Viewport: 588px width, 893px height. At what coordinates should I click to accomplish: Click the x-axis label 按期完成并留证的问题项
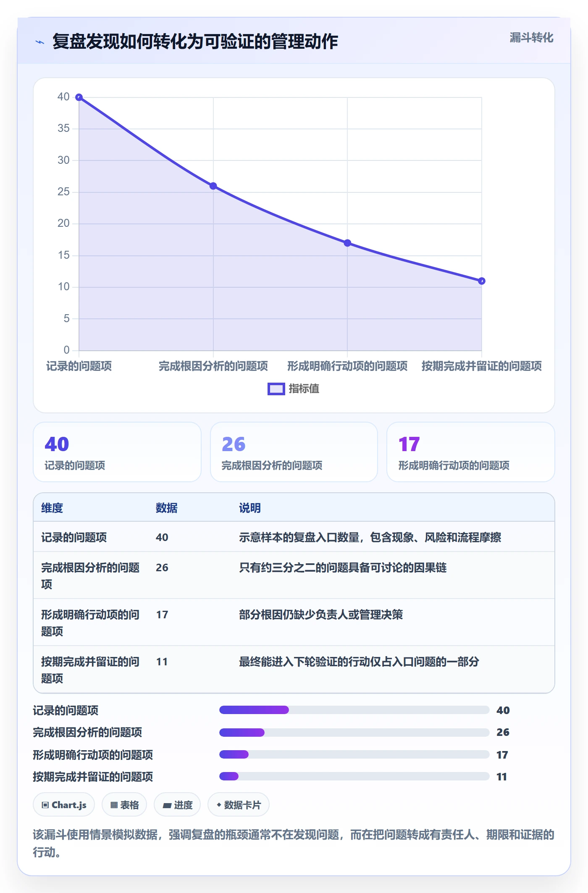pos(482,366)
